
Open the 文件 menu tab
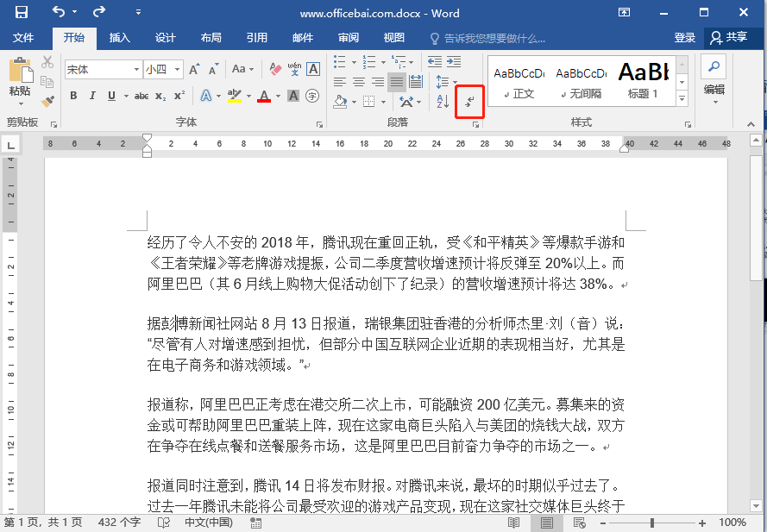click(x=23, y=38)
